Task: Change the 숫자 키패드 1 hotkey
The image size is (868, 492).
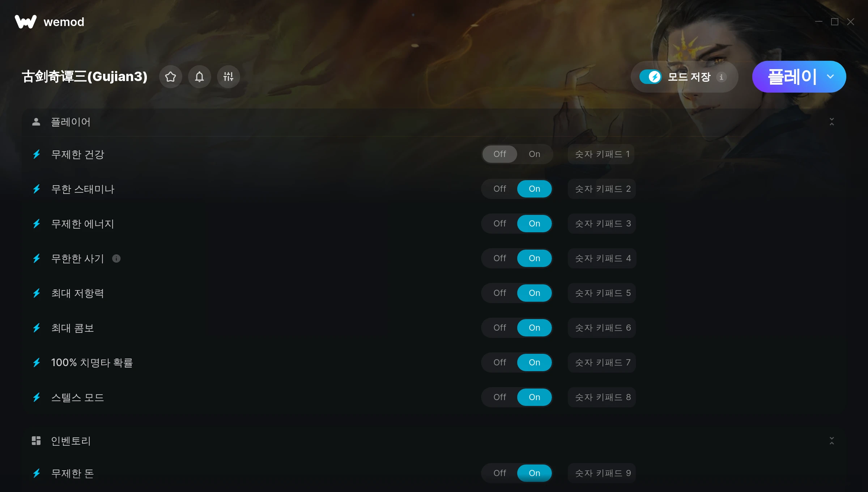Action: tap(601, 154)
